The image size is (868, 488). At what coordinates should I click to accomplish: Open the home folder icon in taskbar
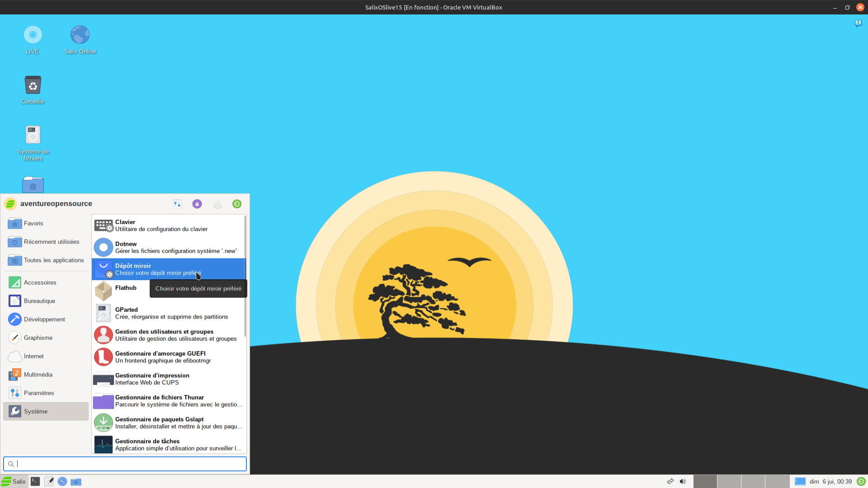[76, 482]
